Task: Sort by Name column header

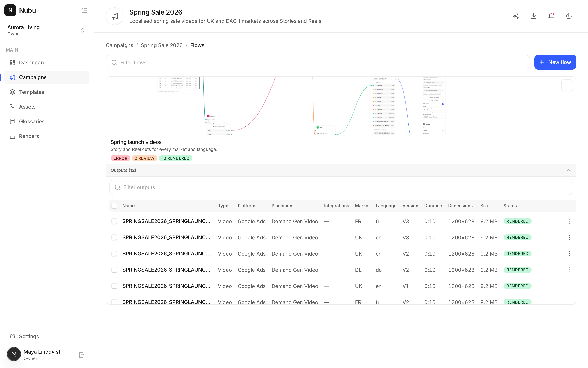Action: (128, 206)
